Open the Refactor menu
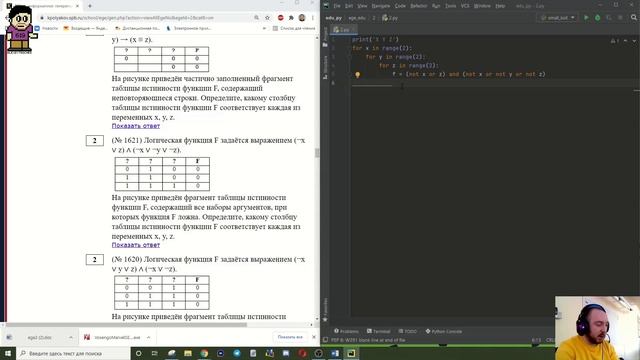The height and width of the screenshot is (360, 640). (418, 6)
